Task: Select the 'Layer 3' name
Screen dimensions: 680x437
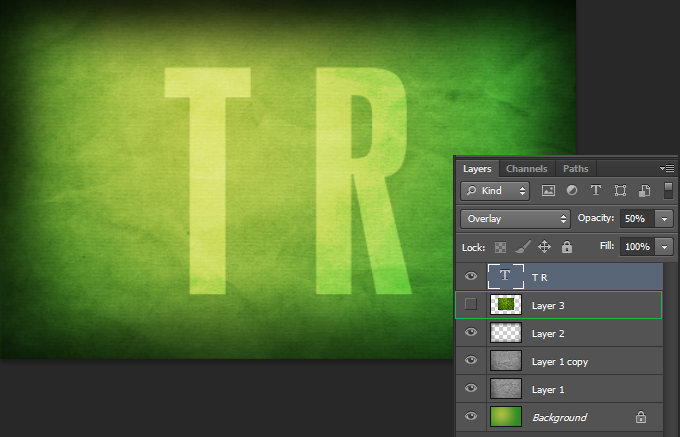Action: click(x=548, y=306)
